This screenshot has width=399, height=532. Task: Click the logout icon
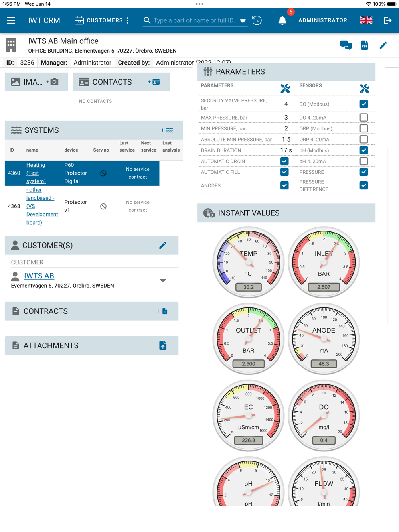pyautogui.click(x=387, y=20)
